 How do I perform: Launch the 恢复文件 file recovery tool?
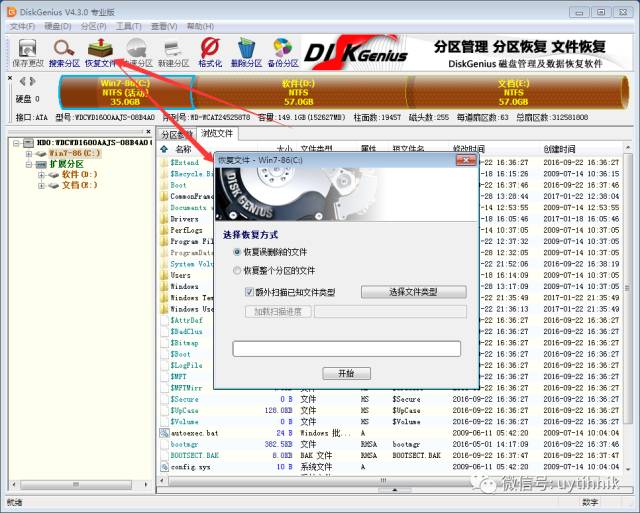pos(100,52)
